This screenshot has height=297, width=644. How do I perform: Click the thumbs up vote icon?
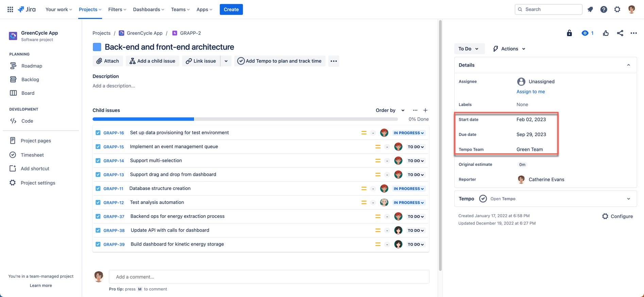pyautogui.click(x=606, y=33)
